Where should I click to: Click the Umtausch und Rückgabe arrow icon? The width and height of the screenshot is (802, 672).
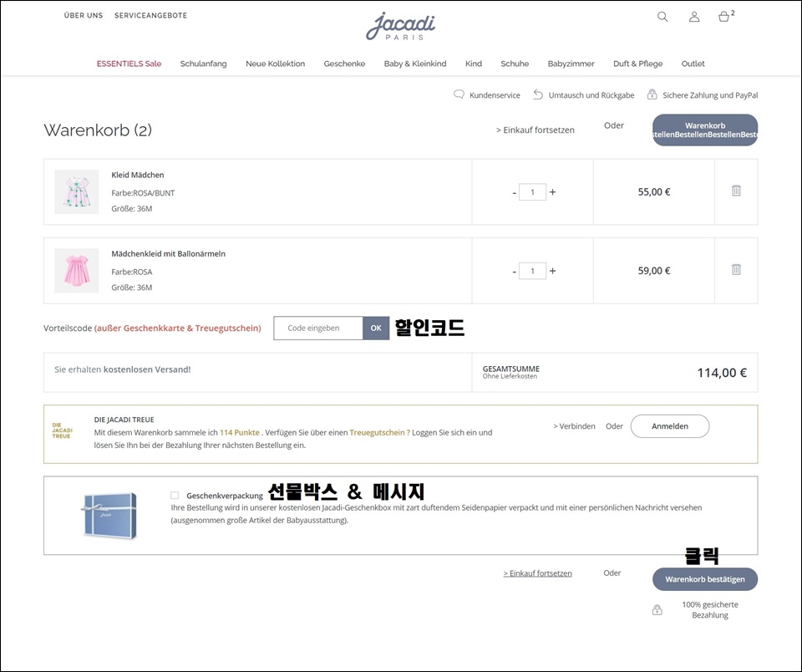pos(538,94)
